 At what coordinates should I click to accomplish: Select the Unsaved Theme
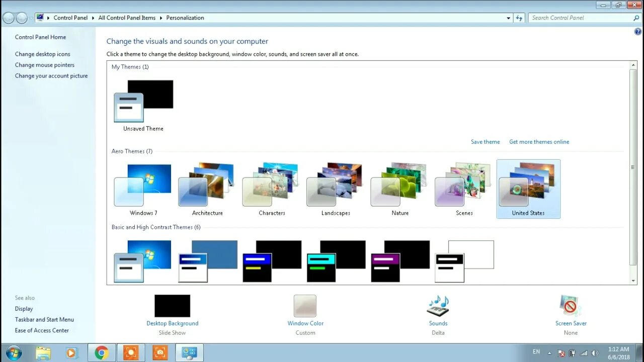[x=143, y=105]
